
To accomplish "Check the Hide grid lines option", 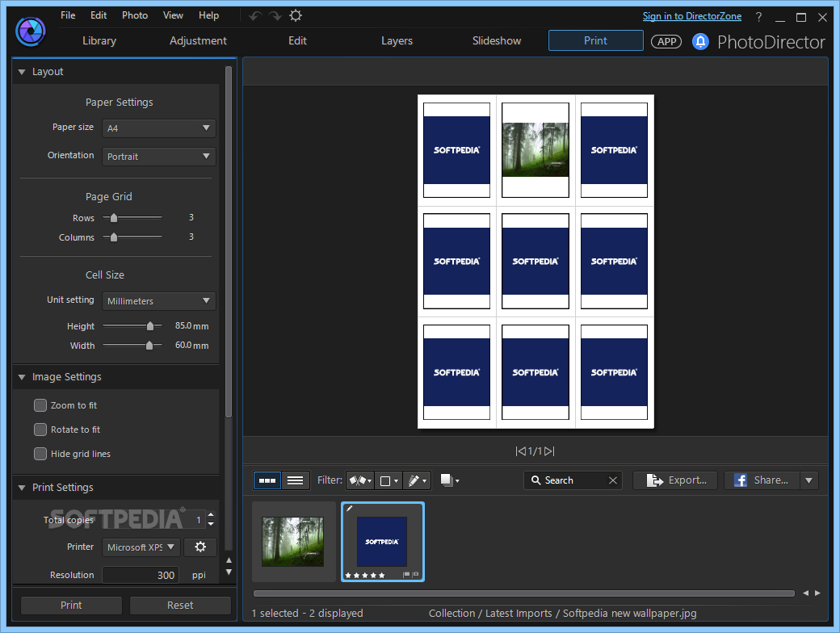I will pyautogui.click(x=40, y=454).
